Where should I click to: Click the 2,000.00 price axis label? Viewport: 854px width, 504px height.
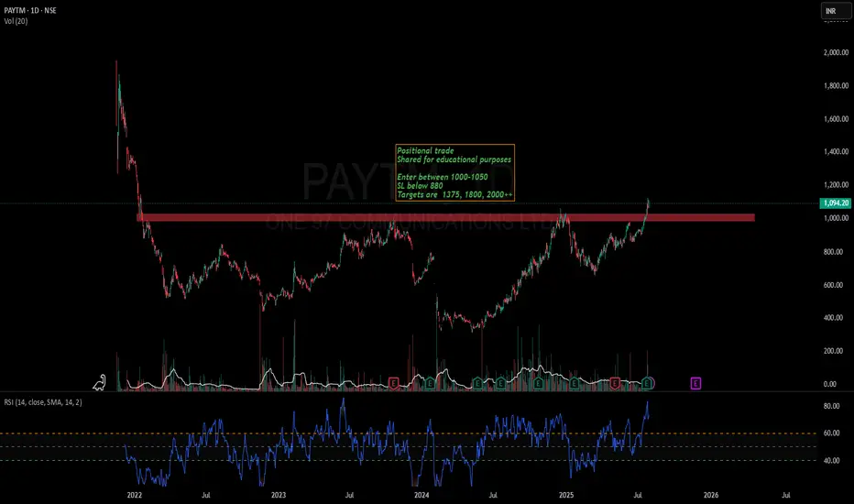836,52
